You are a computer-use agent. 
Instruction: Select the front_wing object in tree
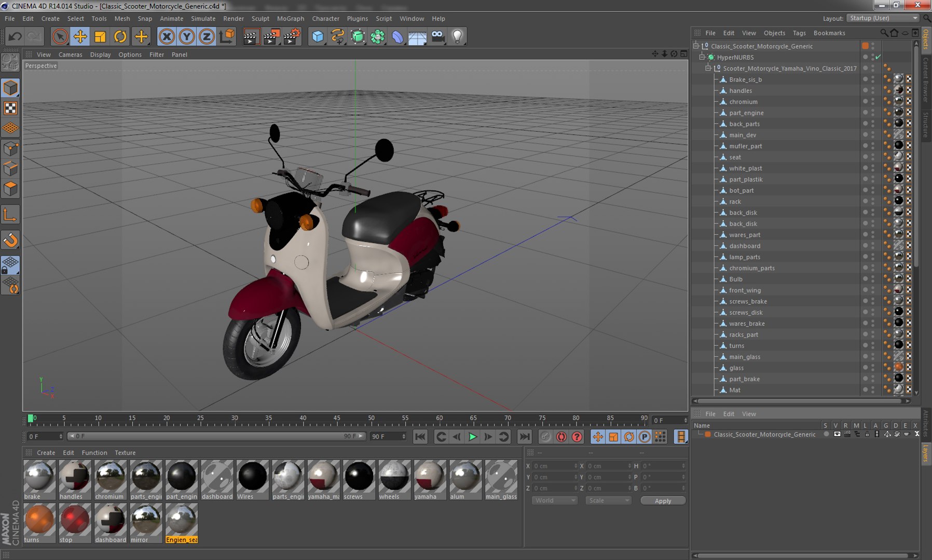pos(745,290)
